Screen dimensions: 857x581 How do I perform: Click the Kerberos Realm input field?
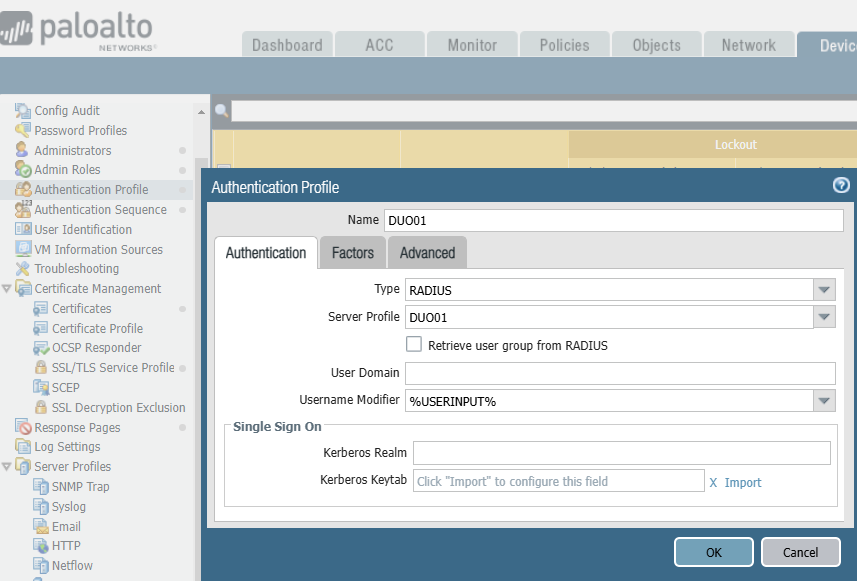click(x=622, y=453)
